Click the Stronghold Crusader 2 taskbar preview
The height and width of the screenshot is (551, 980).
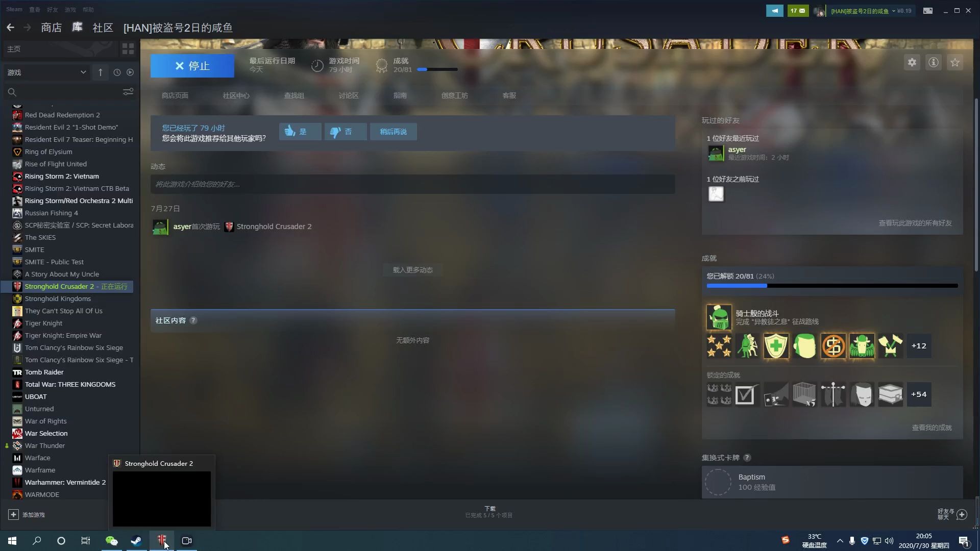[x=162, y=498]
